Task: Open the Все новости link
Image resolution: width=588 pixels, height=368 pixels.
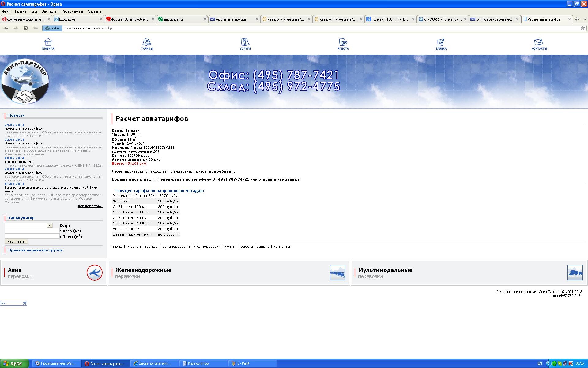Action: [90, 206]
